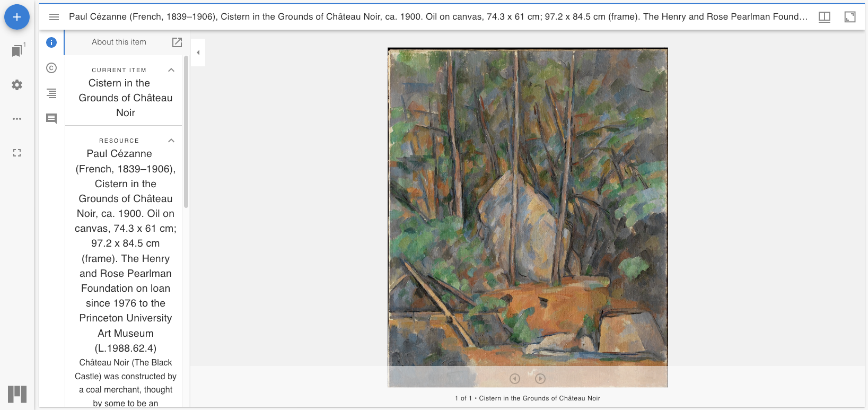Go to next item arrow
Screen dimensions: 868x410
pyautogui.click(x=540, y=379)
